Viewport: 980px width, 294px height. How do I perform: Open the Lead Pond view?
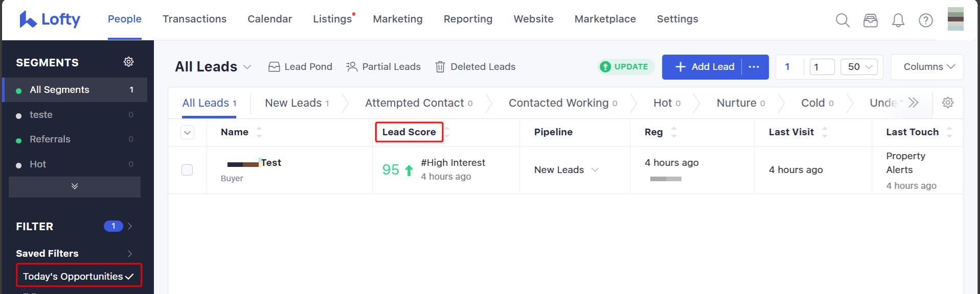[x=300, y=66]
